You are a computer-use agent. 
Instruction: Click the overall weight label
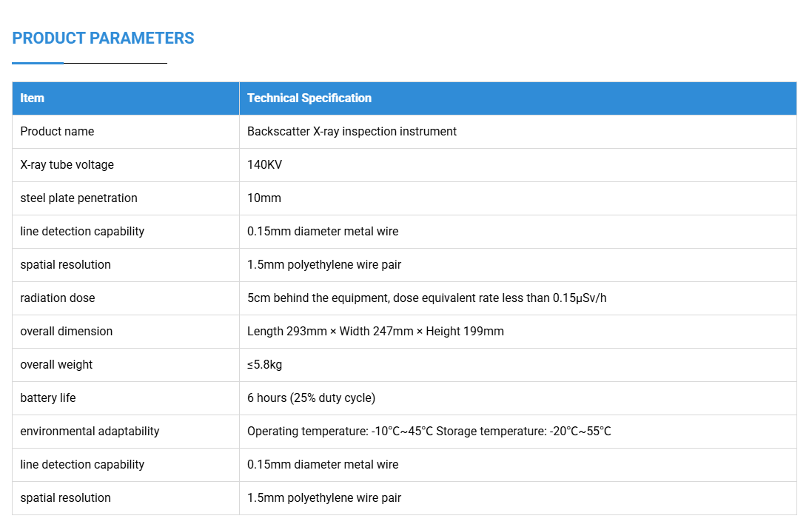(56, 364)
